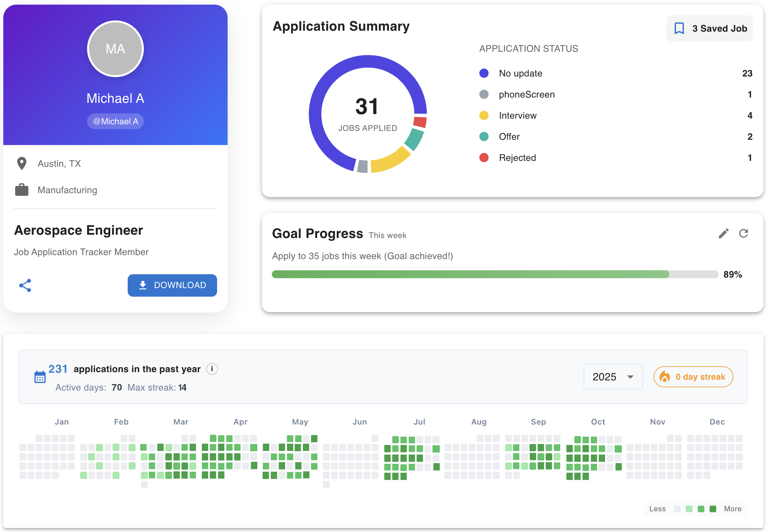This screenshot has height=532, width=768.
Task: Select the Rejected status indicator dot
Action: 484,157
